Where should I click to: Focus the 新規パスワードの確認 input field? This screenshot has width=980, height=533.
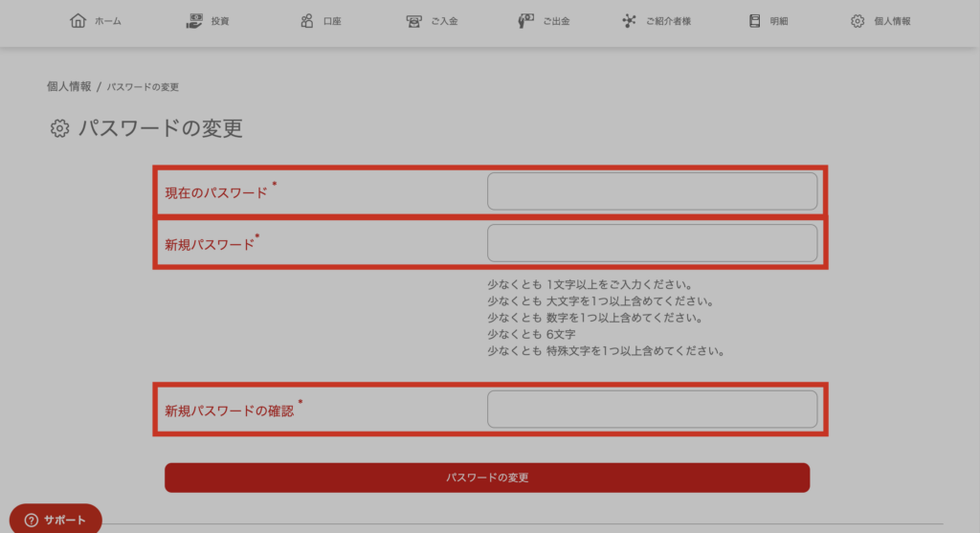(x=652, y=410)
